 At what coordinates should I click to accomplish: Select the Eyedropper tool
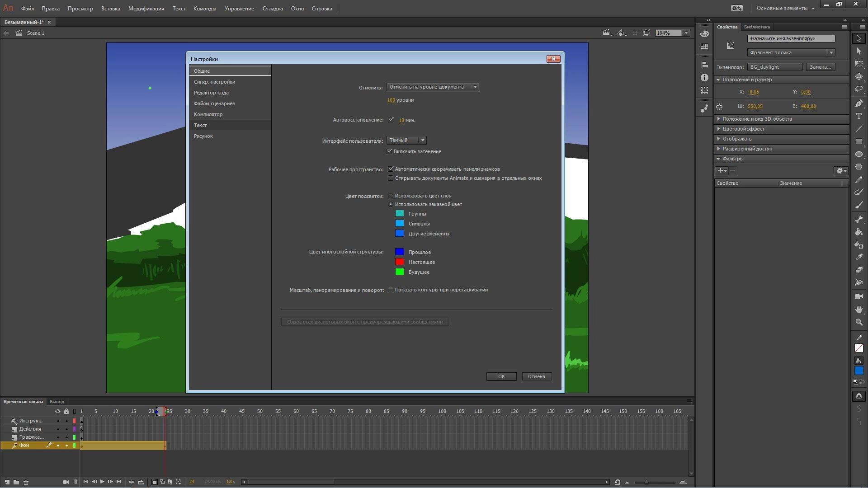click(x=859, y=257)
